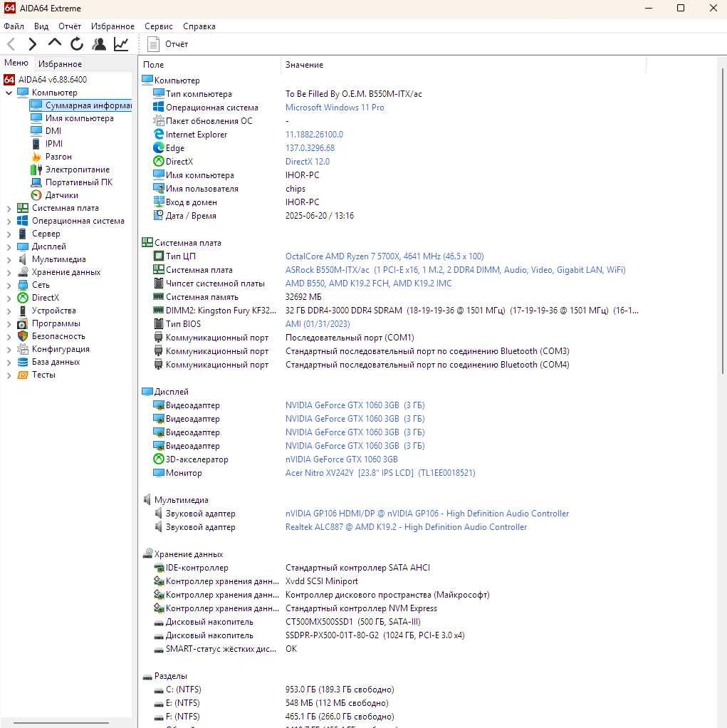Image resolution: width=727 pixels, height=728 pixels.
Task: Click the База данных database icon
Action: [23, 362]
